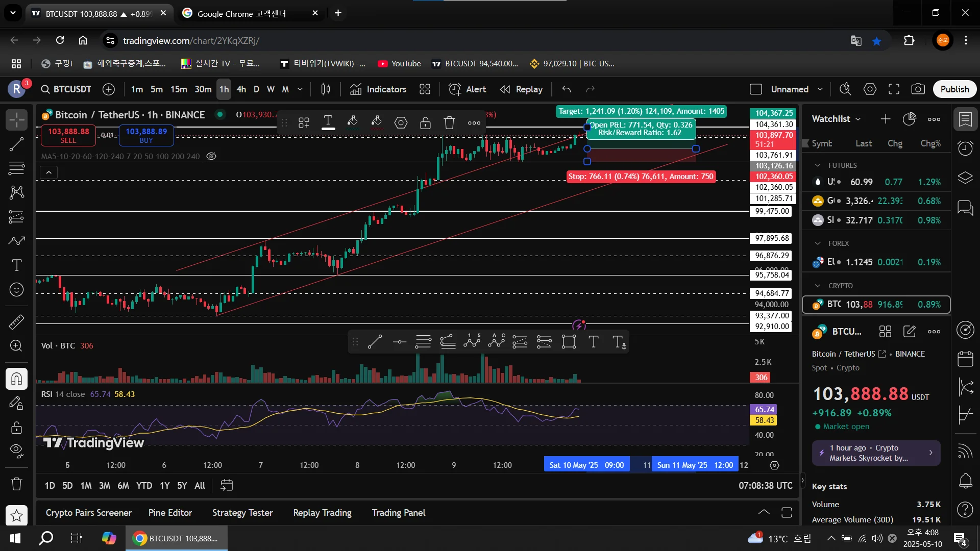
Task: Switch to the Strategy Tester tab
Action: point(242,513)
